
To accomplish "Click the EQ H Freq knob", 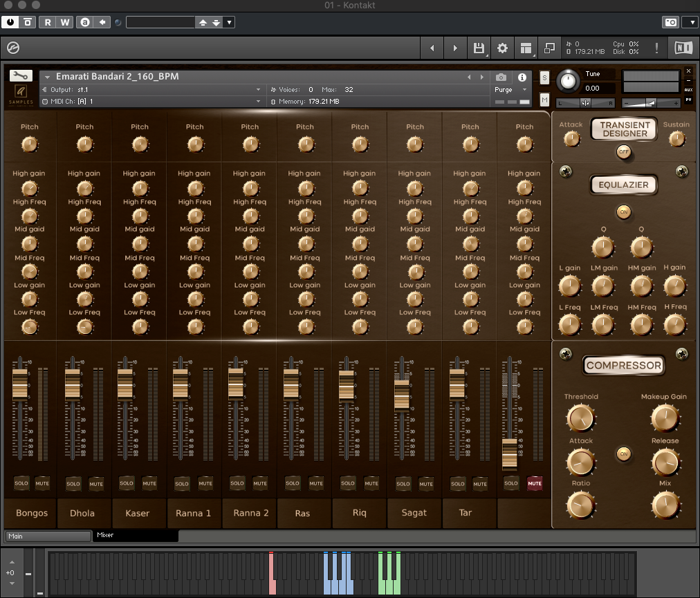I will pos(674,325).
